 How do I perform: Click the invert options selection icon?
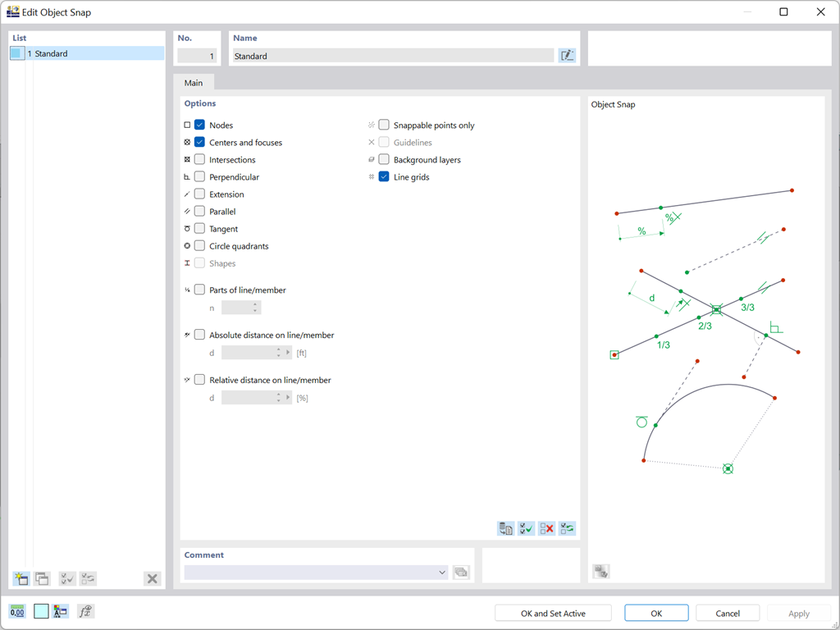568,529
